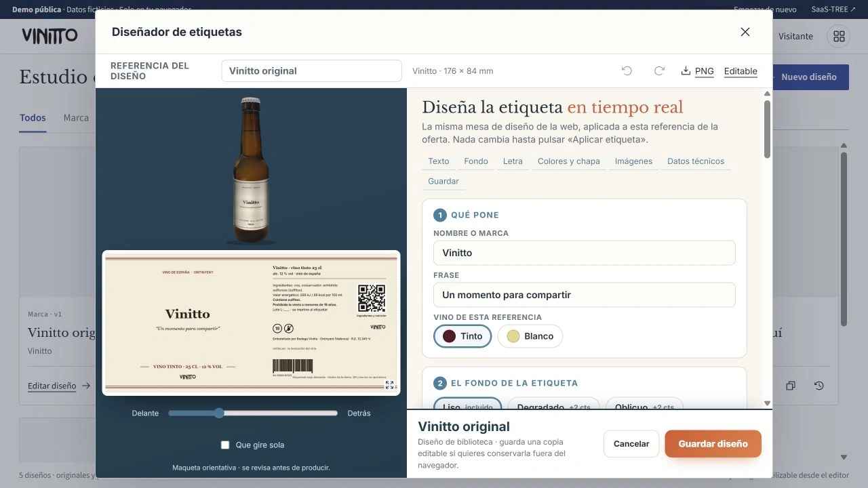The image size is (868, 488).
Task: Jump to the Fondo section
Action: tap(476, 161)
